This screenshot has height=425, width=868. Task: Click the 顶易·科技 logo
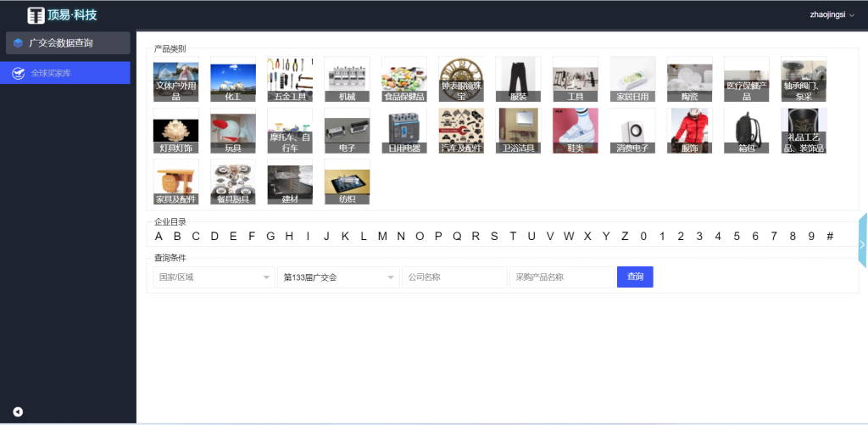point(62,14)
